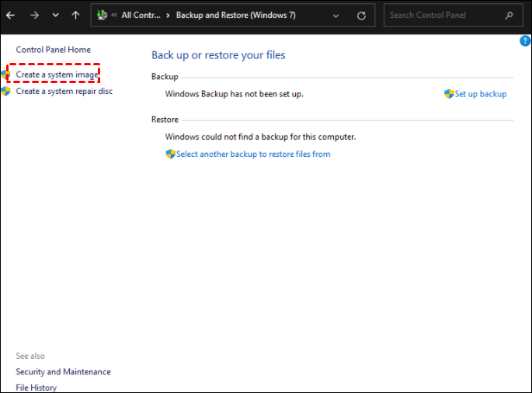Click the Forward navigation arrow

34,16
